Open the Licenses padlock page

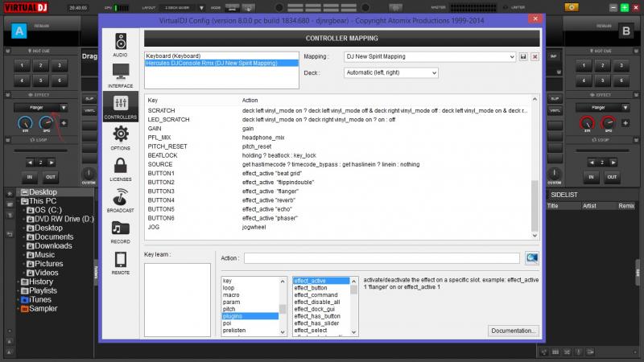tap(120, 169)
